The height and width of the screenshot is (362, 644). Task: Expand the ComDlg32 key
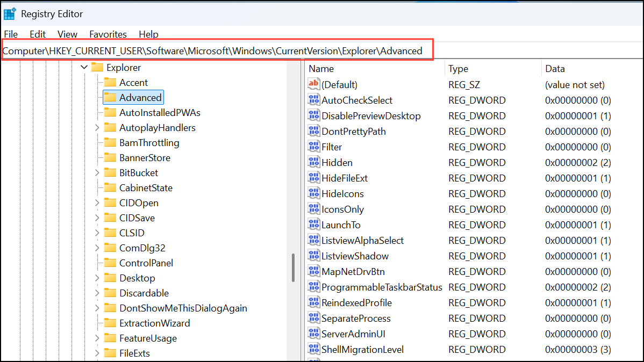coord(97,248)
